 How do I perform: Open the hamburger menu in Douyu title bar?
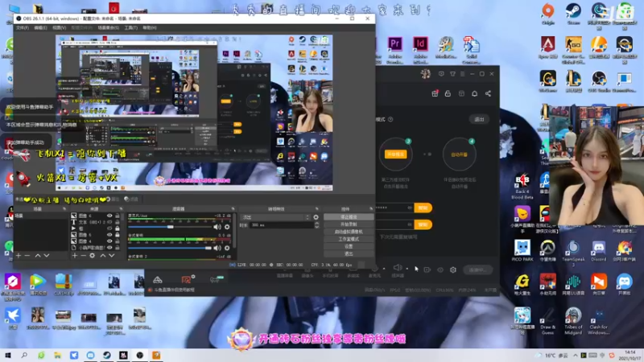(462, 74)
